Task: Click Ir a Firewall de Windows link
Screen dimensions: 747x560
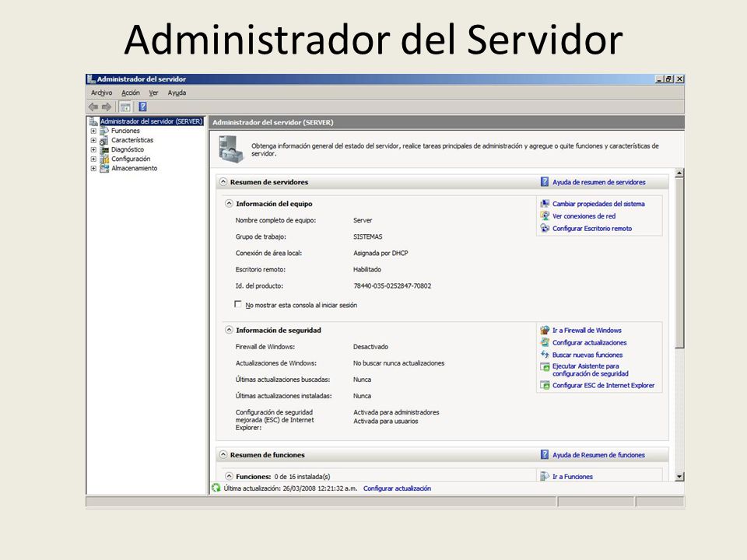Action: pyautogui.click(x=587, y=331)
